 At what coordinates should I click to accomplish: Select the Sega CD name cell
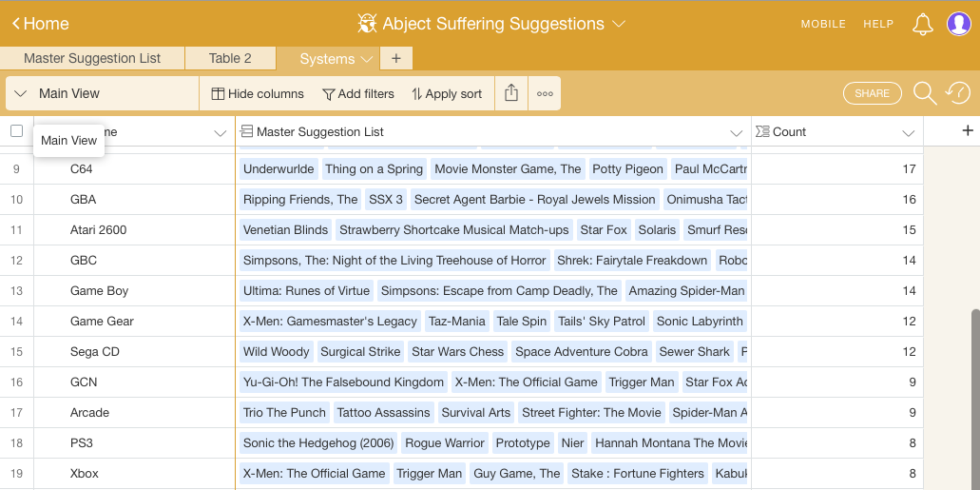tap(134, 352)
